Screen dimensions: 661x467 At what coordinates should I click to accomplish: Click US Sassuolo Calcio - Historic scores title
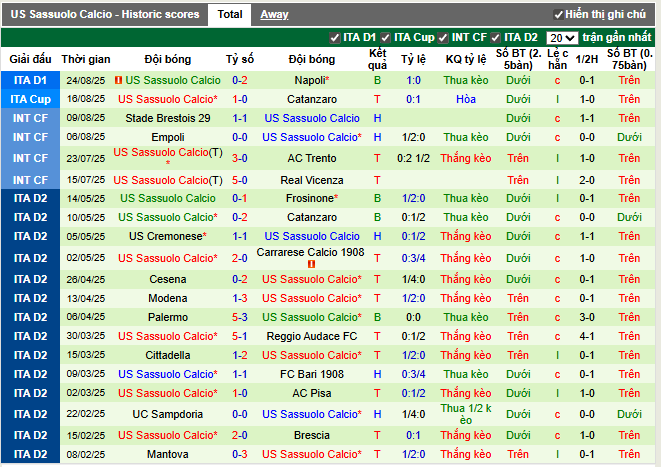click(105, 14)
